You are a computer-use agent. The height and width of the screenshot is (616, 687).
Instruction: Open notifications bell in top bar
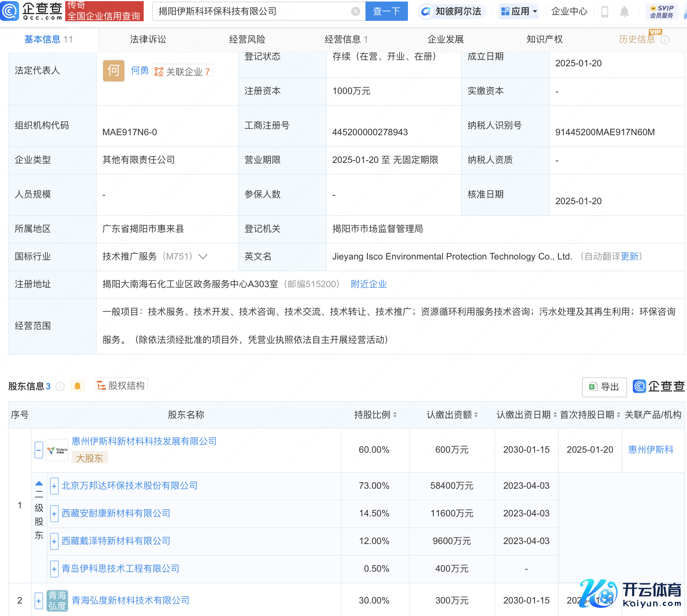(x=624, y=12)
